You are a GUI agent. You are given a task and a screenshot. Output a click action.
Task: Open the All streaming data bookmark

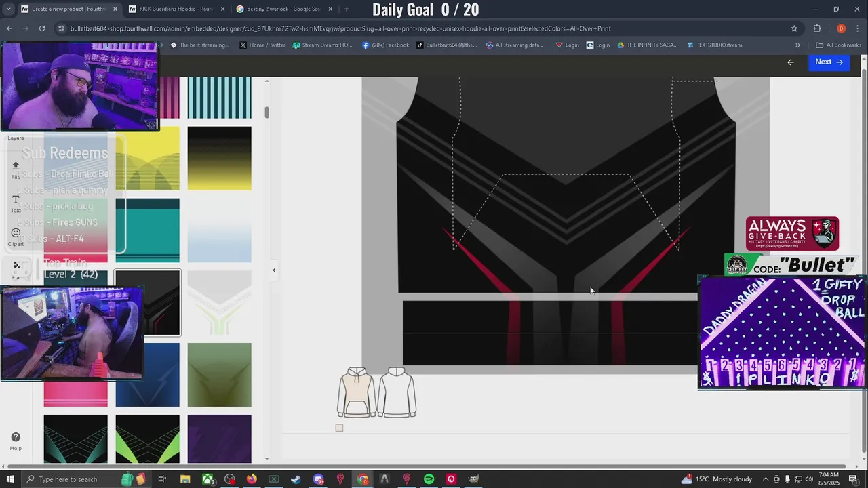pos(515,45)
